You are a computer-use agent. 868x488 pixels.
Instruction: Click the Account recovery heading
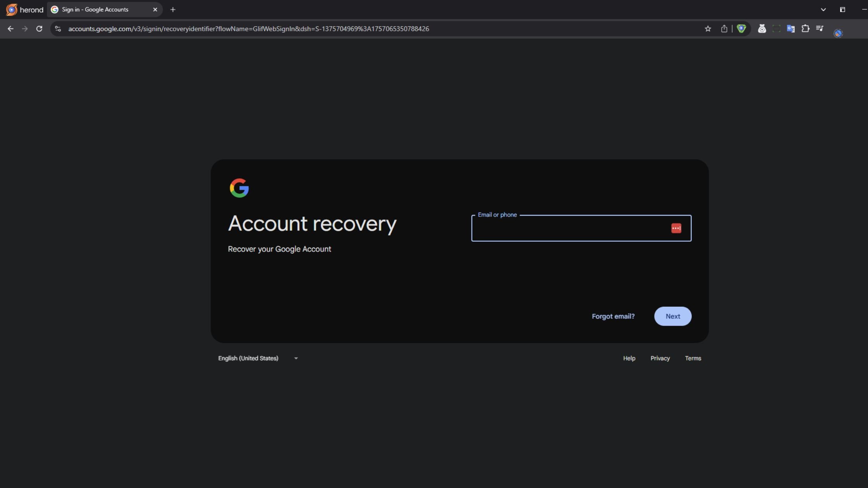tap(312, 223)
